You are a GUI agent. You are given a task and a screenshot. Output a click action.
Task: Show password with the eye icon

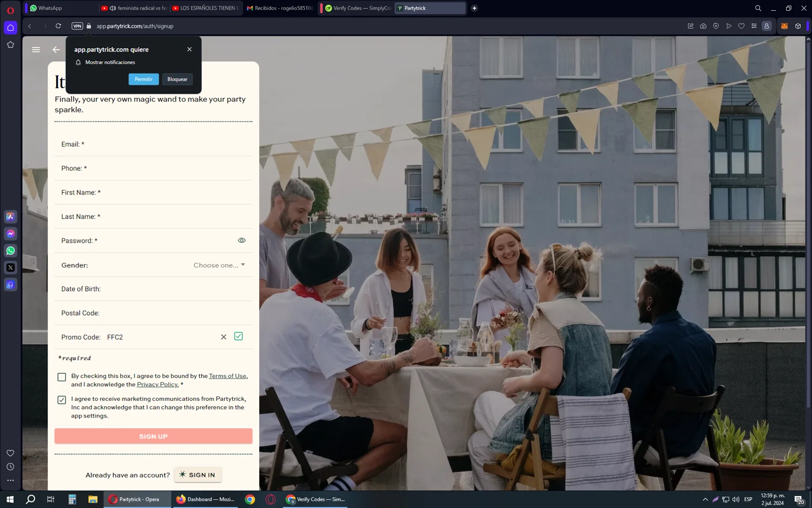point(241,240)
